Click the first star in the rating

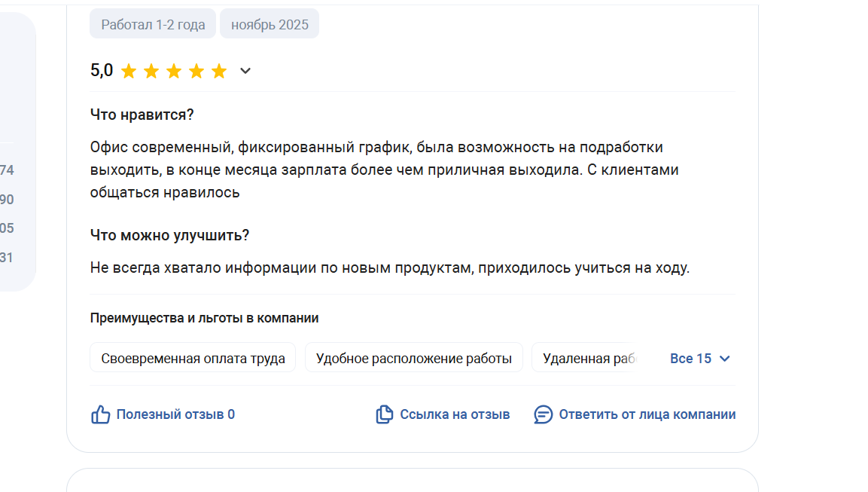point(129,71)
